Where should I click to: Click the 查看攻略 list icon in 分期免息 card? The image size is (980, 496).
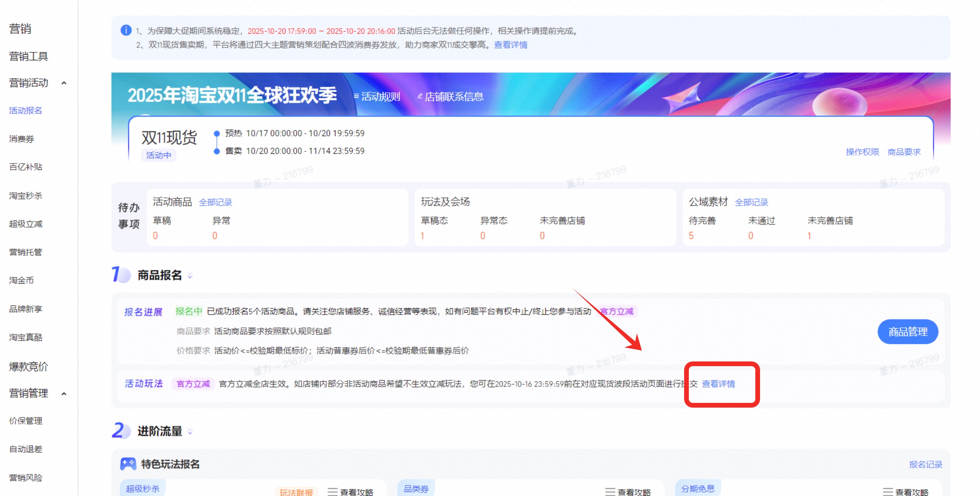(888, 492)
